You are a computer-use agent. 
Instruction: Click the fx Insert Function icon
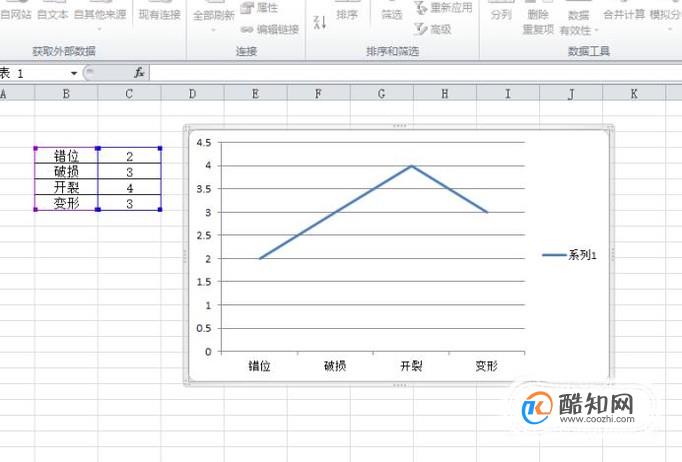139,73
